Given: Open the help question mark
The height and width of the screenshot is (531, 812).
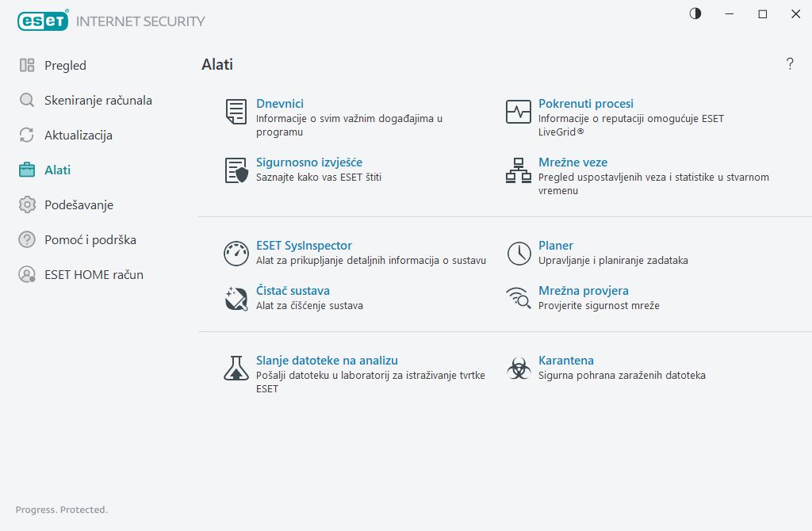Looking at the screenshot, I should (790, 64).
